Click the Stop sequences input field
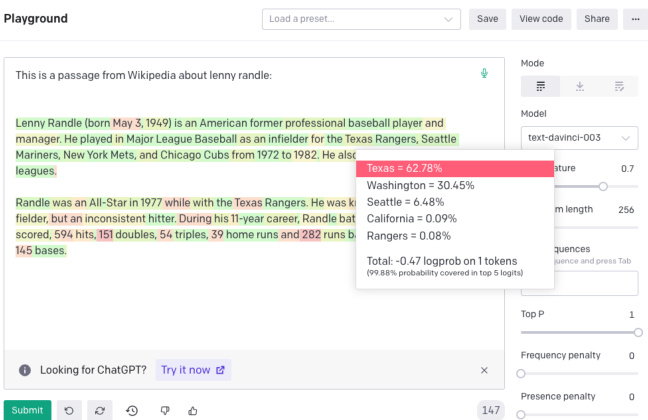This screenshot has width=648, height=420. pos(580,284)
